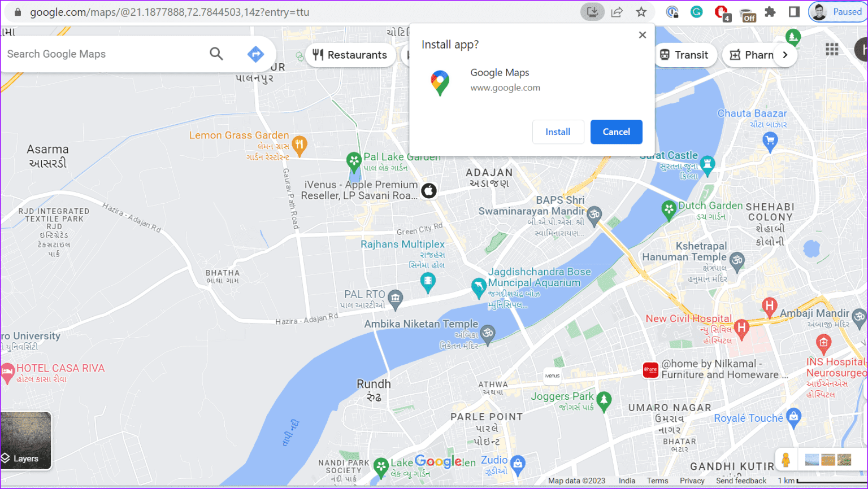Viewport: 868px width, 489px height.
Task: Click the Install button
Action: click(558, 132)
